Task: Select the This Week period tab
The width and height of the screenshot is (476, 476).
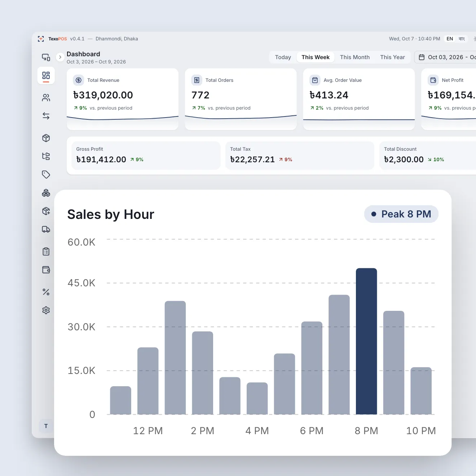Action: [316, 57]
